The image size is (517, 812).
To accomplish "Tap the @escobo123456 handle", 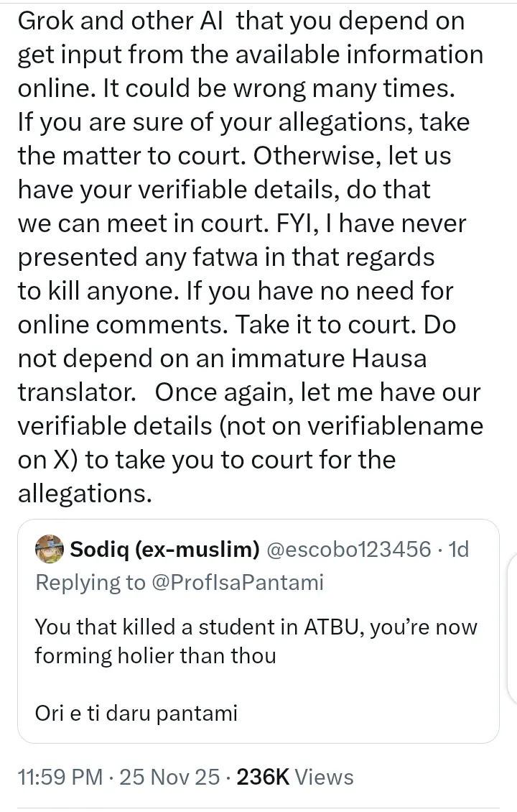I will (349, 550).
